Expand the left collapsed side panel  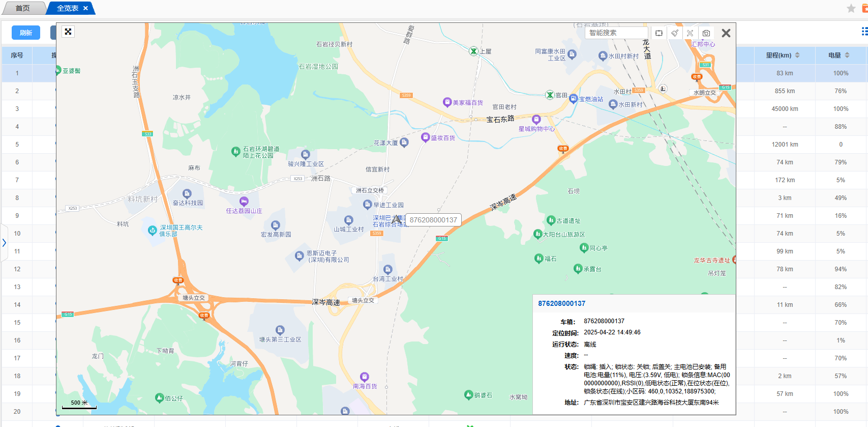click(x=4, y=243)
